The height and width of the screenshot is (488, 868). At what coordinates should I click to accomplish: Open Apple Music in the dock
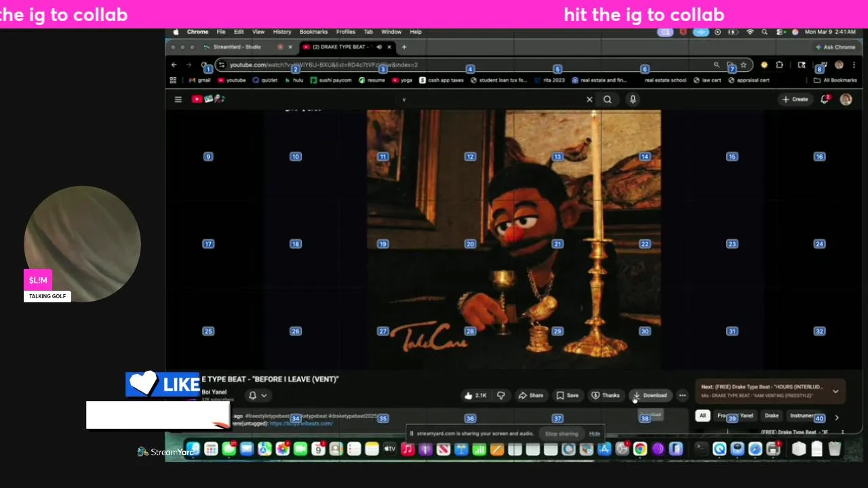pyautogui.click(x=408, y=449)
